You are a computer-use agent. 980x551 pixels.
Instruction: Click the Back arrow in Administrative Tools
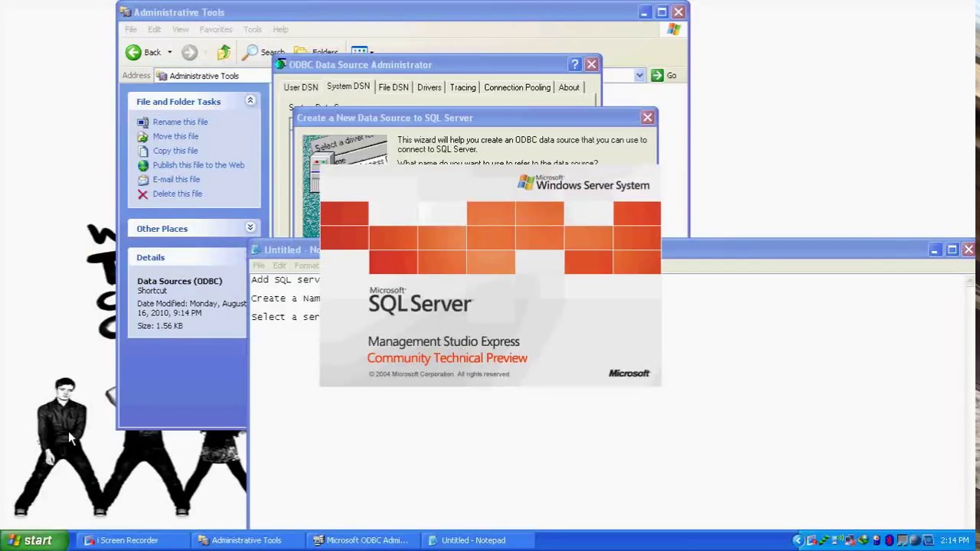(133, 52)
